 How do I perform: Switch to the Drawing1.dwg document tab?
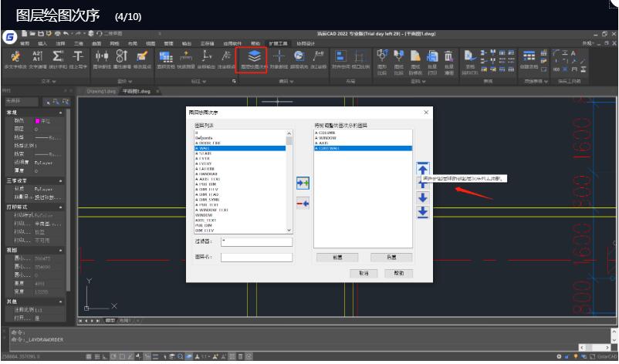[100, 90]
